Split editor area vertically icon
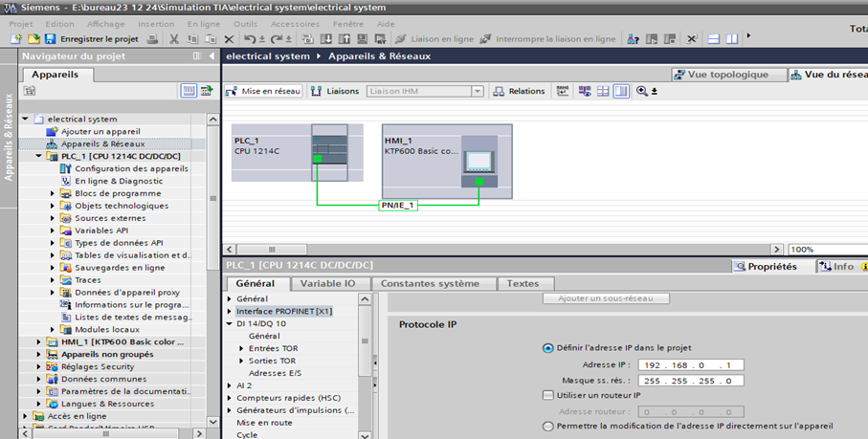 732,39
